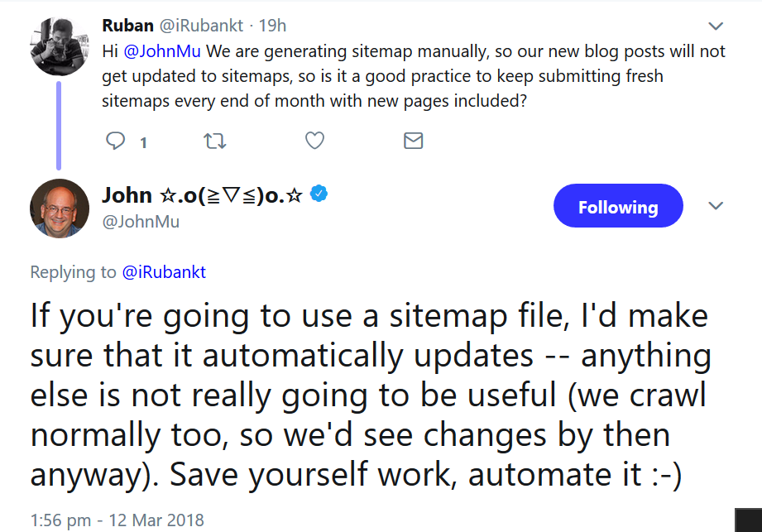Open direct message icon on Ruban's tweet
Viewport: 762px width, 532px height.
[x=413, y=141]
